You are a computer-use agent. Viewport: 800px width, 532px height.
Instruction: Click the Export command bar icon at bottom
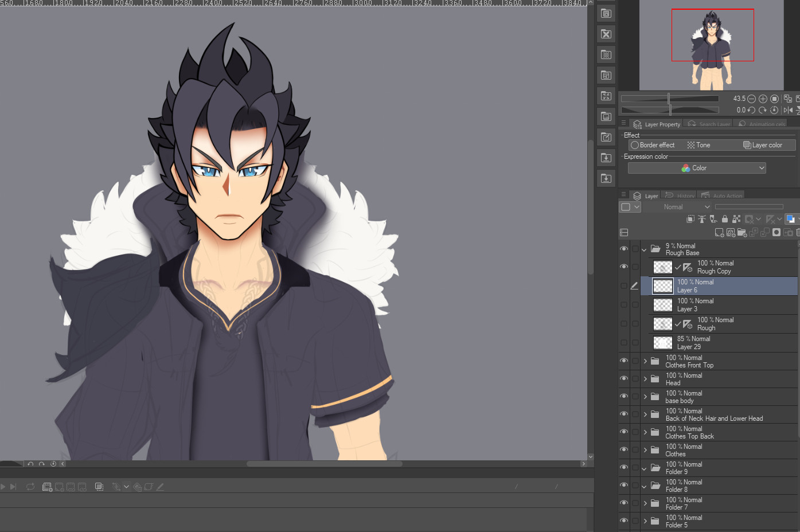point(606,178)
